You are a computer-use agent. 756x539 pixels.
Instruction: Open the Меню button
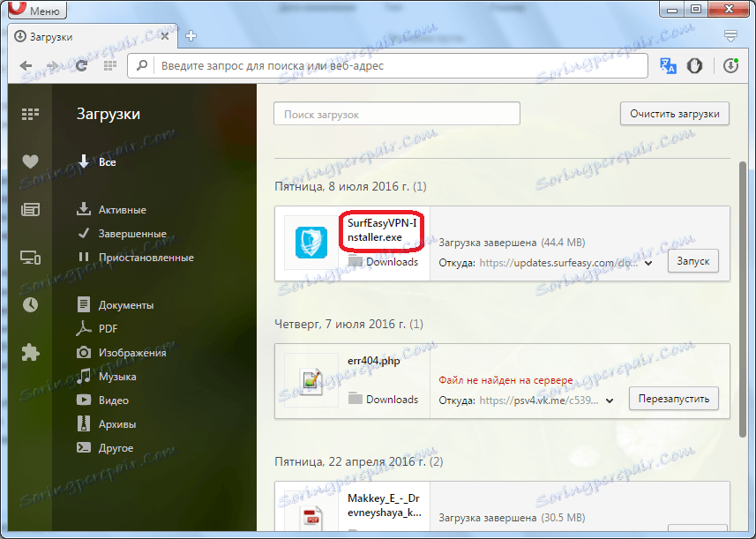click(36, 10)
